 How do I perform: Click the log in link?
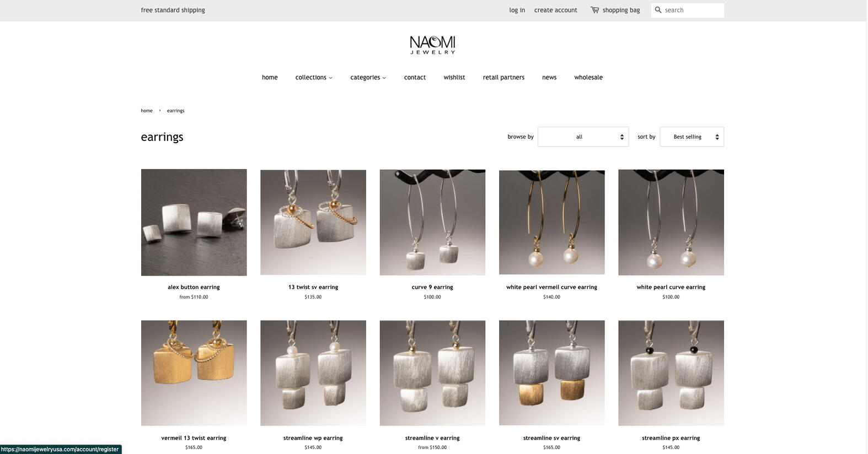517,10
